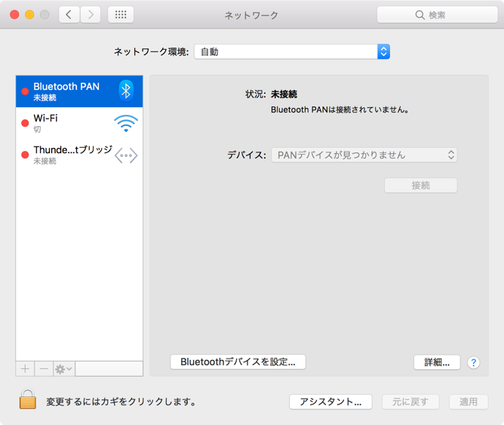
Task: Select Wi-Fi service row
Action: pos(79,123)
